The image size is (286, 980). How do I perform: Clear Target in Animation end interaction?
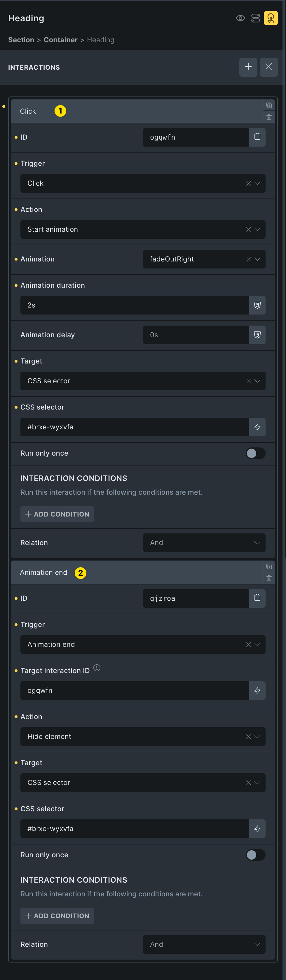(248, 783)
